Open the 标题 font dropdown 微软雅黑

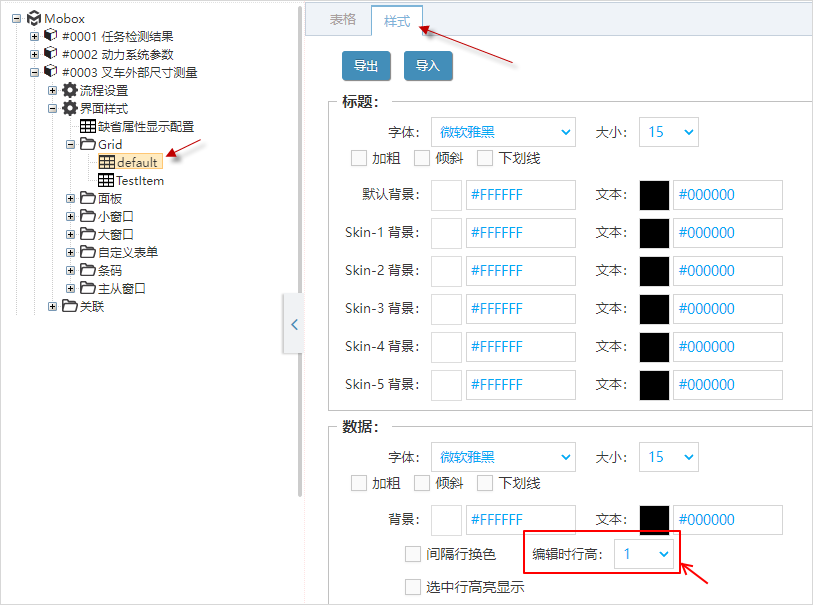(503, 132)
